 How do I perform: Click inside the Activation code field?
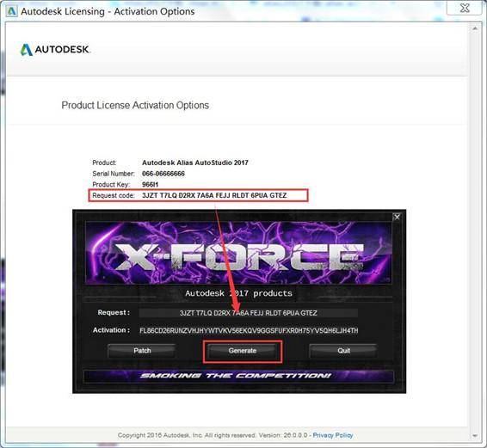(249, 331)
